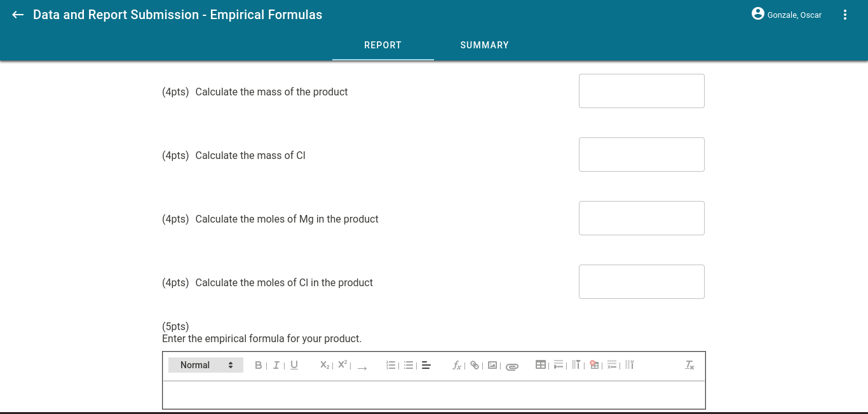Insert a table using the table icon

point(541,364)
